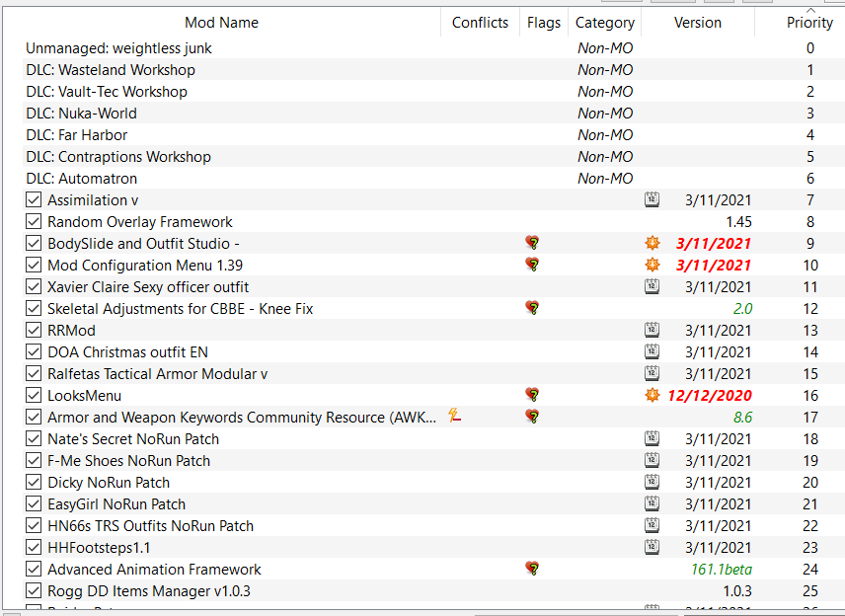The height and width of the screenshot is (616, 845).
Task: Select the Nate's Secret NoRun Patch mod name
Action: click(133, 438)
